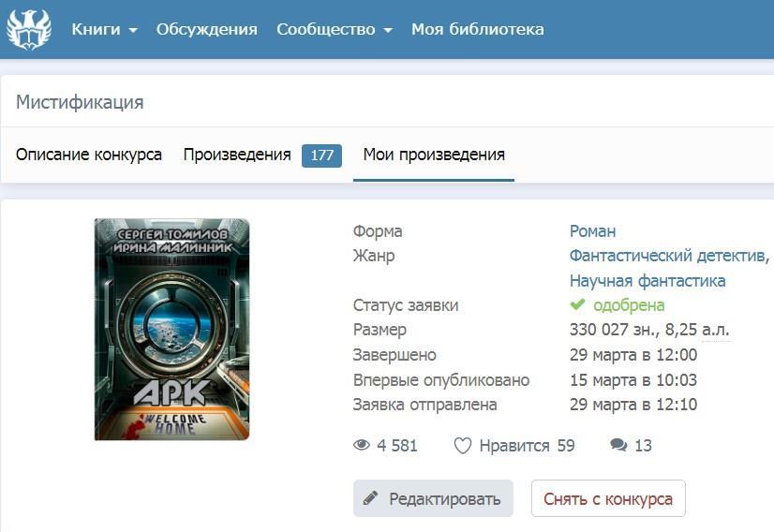Click the green approved checkmark icon
This screenshot has width=774, height=532.
pyautogui.click(x=577, y=304)
